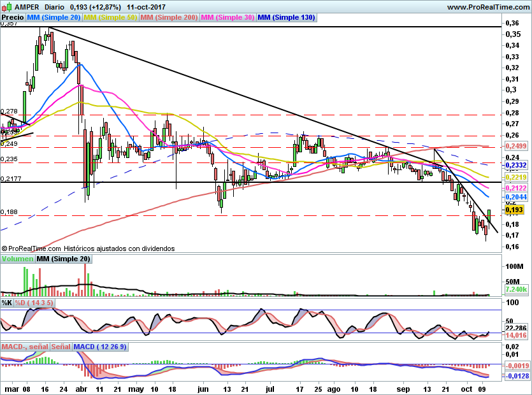Viewport: 532px width, 395px height.
Task: Click the 0,16 price axis label
Action: (x=512, y=247)
